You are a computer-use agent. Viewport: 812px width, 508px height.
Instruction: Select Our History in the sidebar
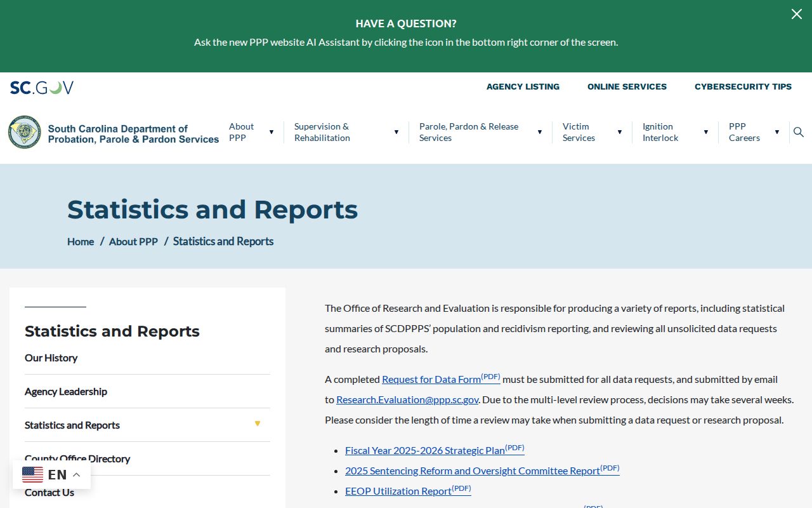51,358
